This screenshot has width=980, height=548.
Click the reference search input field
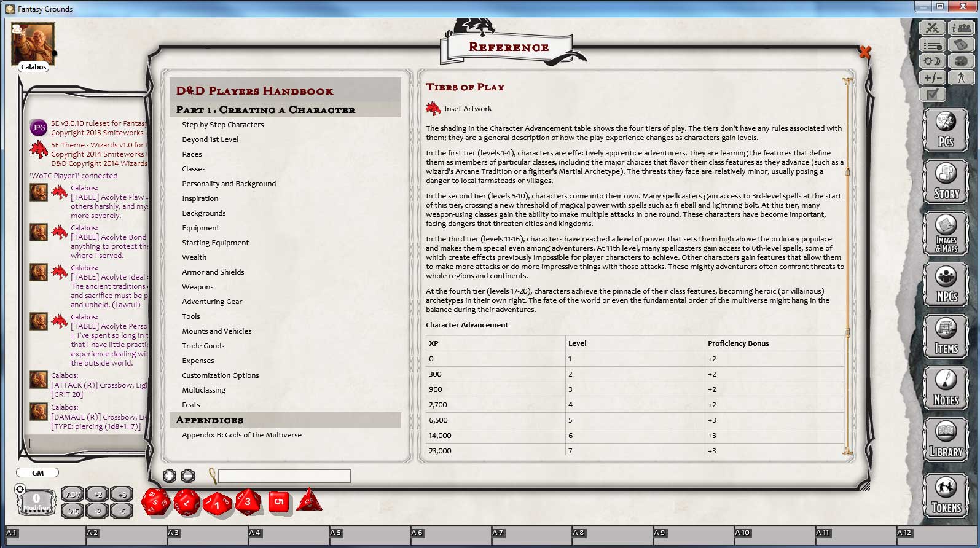coord(284,476)
